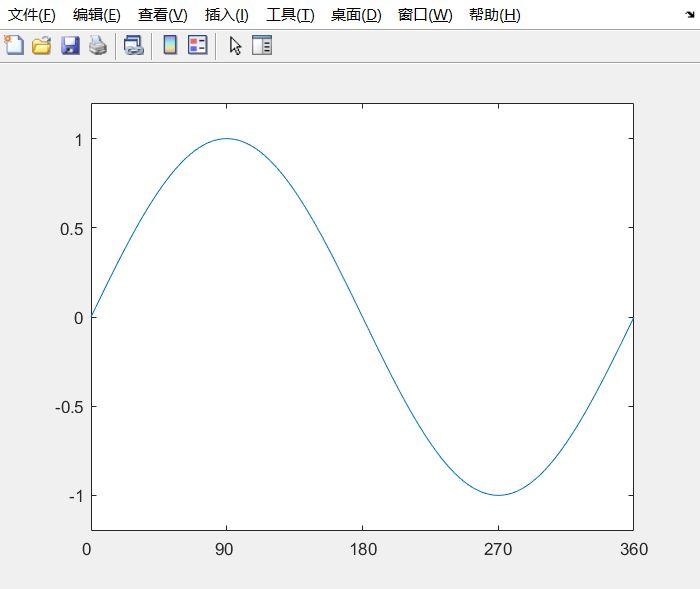Insert colorbar using the gradient icon
700x589 pixels.
(170, 45)
